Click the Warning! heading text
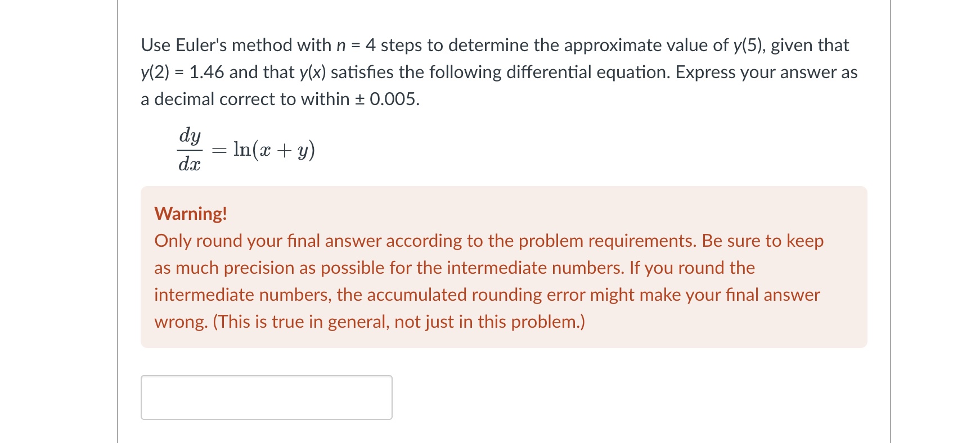The height and width of the screenshot is (443, 980). coord(190,214)
